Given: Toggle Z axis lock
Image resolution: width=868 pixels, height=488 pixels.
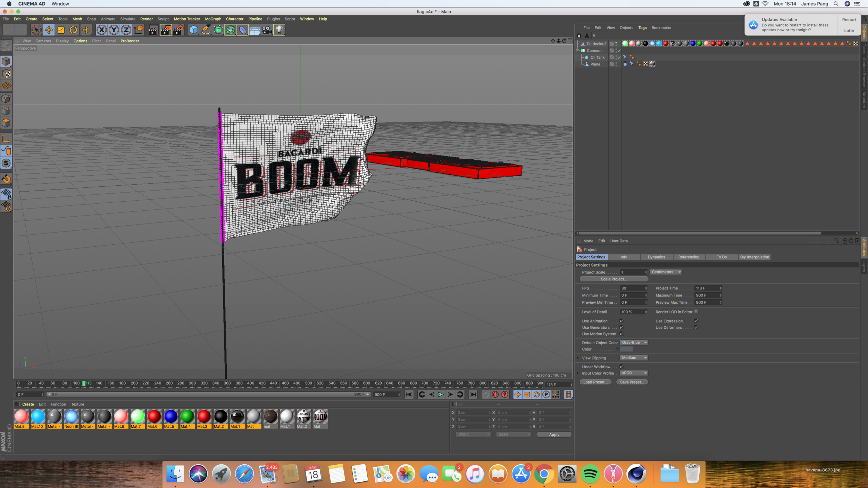Looking at the screenshot, I should [x=126, y=30].
